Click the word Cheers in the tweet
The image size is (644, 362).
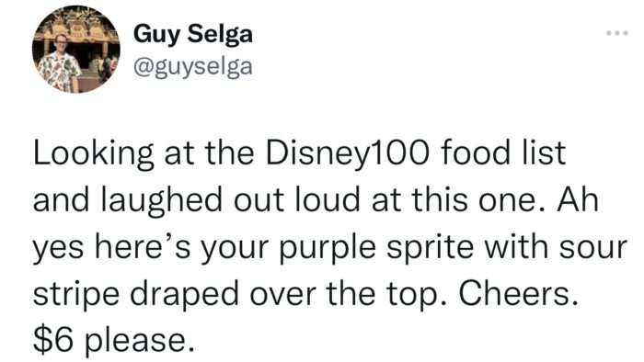pos(514,293)
